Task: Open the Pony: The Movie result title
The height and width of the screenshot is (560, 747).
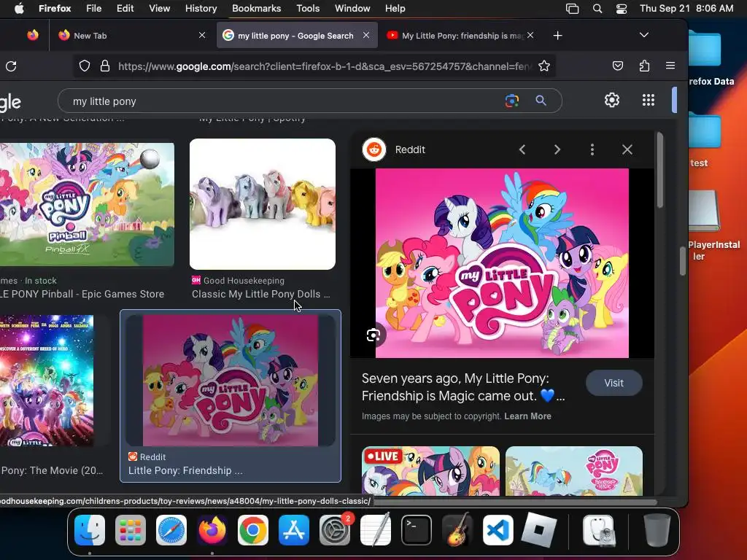Action: tap(52, 470)
